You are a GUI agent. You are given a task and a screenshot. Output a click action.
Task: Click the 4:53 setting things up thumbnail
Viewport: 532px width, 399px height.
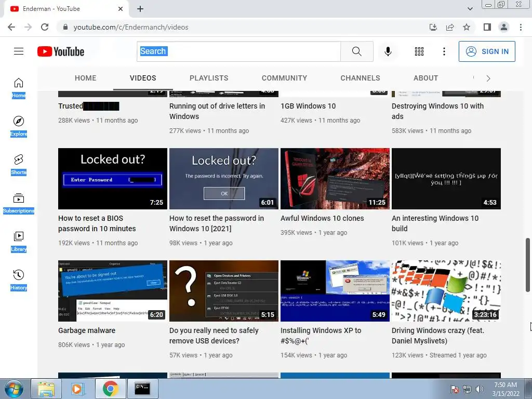[446, 179]
